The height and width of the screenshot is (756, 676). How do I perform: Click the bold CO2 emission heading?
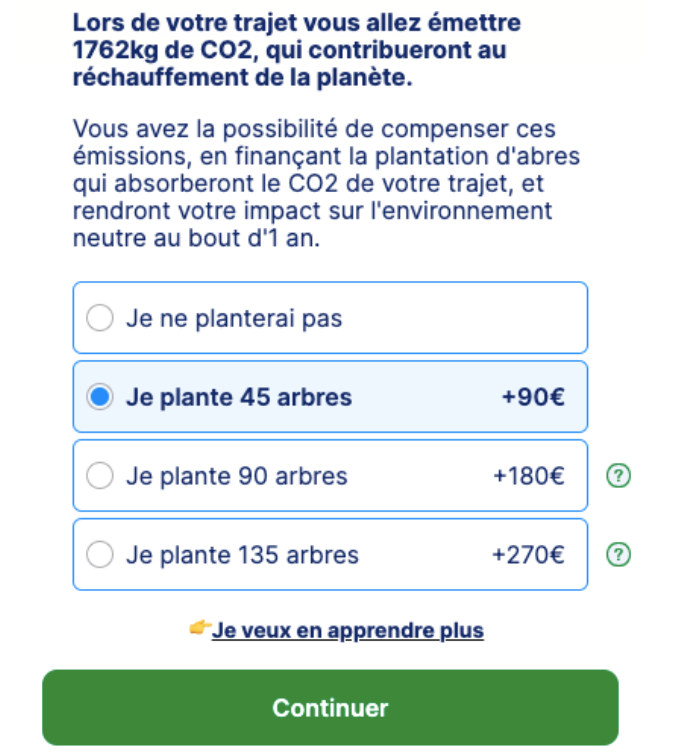[297, 50]
